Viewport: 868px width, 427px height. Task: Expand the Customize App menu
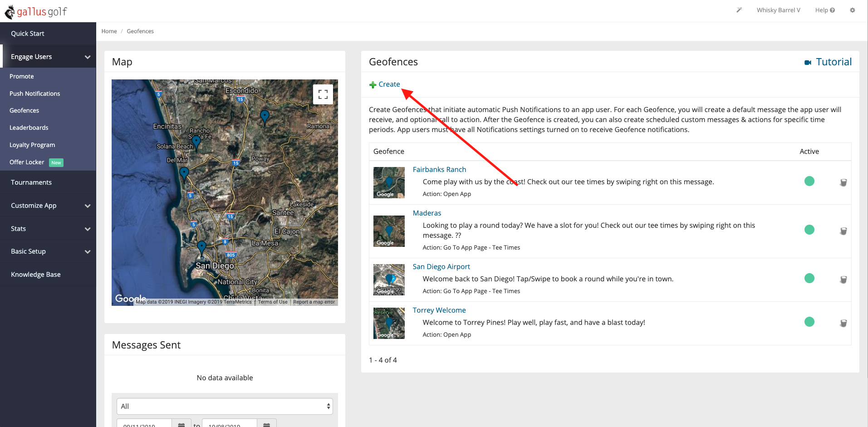48,206
